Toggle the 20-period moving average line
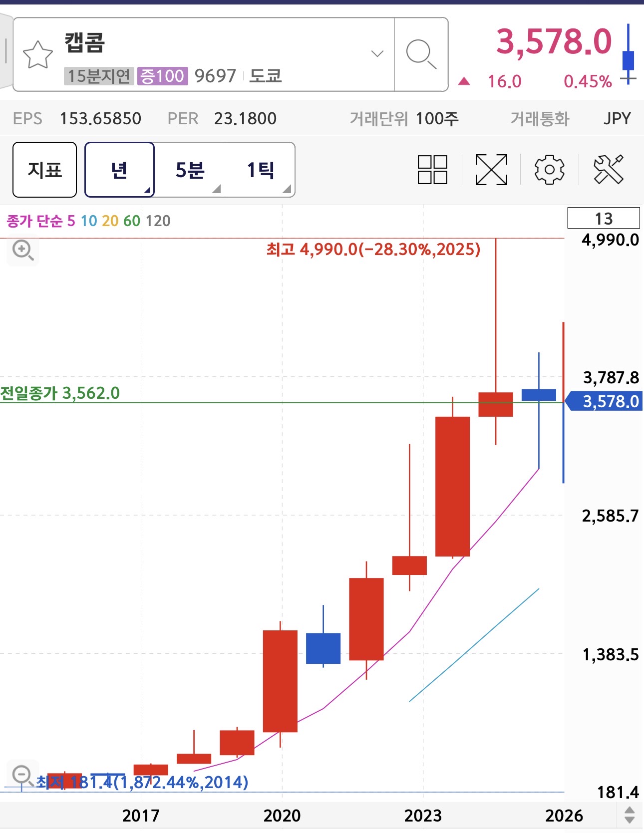The width and height of the screenshot is (644, 833). [110, 221]
